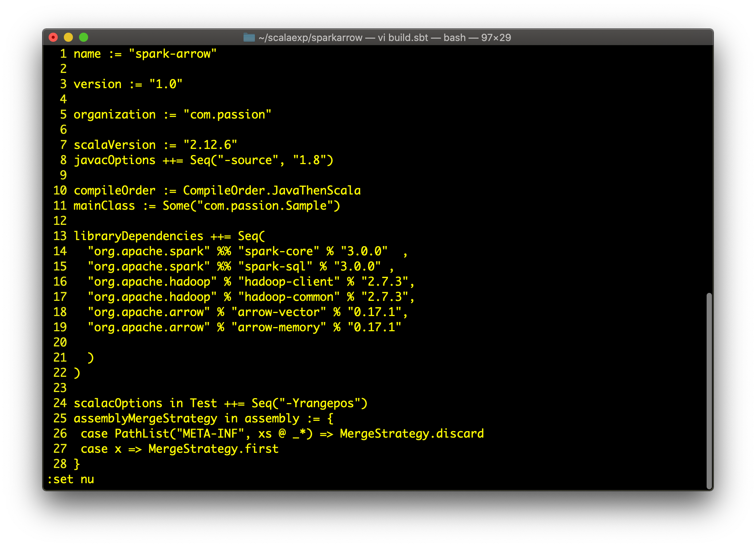Screen dimensions: 756x547
Task: Click the red close window button
Action: 53,37
